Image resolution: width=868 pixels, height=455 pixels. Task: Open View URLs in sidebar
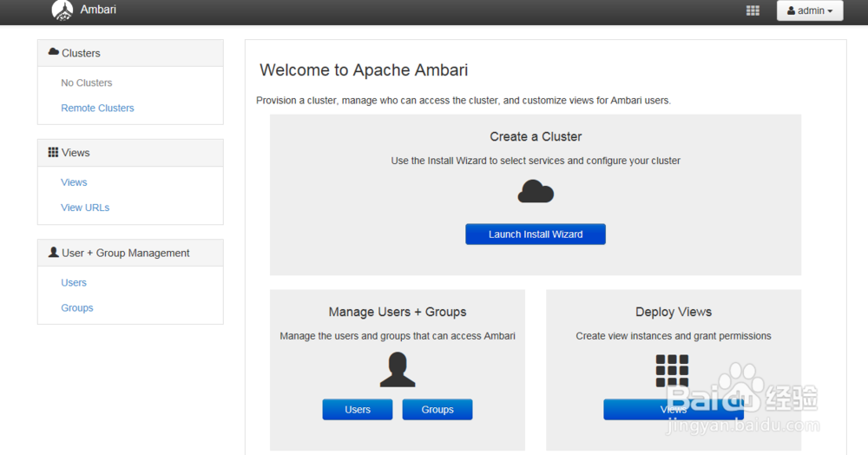(x=85, y=208)
